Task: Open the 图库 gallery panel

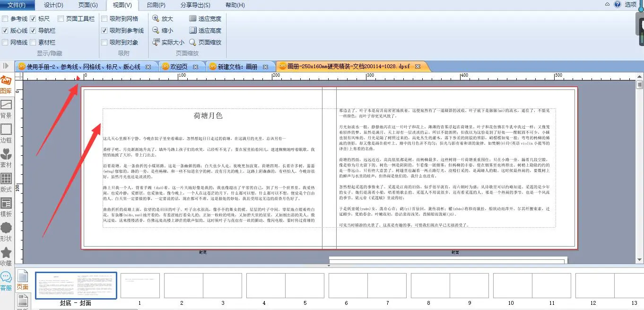Action: (6, 84)
